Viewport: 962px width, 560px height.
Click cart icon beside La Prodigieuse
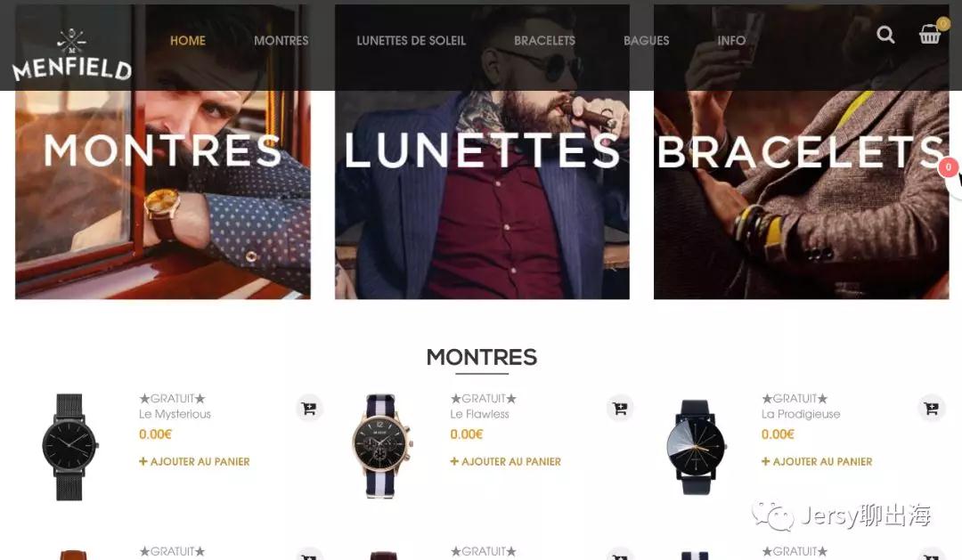pos(932,408)
